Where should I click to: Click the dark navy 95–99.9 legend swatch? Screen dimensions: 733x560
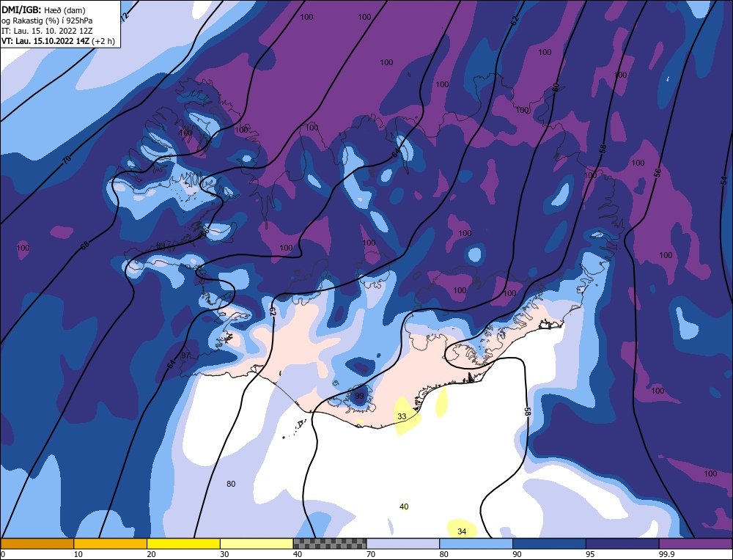622,543
